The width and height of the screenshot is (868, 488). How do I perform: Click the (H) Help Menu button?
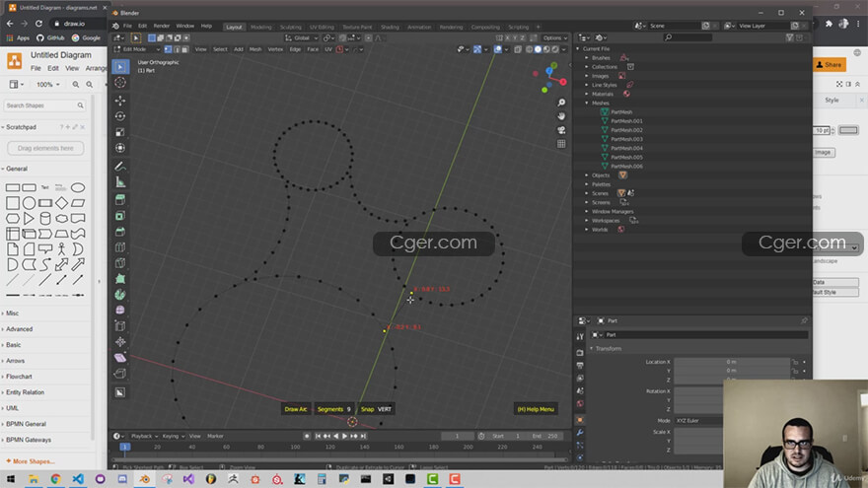[536, 409]
